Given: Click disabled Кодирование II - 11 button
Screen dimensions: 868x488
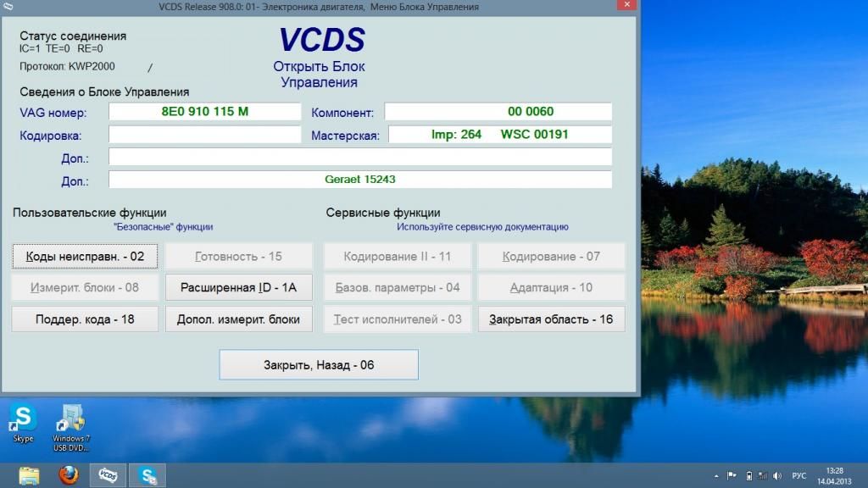Looking at the screenshot, I should (x=398, y=256).
